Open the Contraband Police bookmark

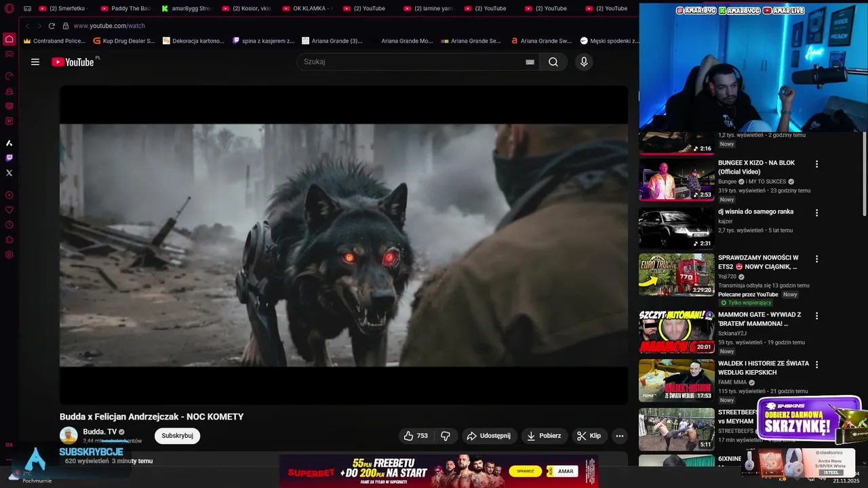pyautogui.click(x=56, y=41)
